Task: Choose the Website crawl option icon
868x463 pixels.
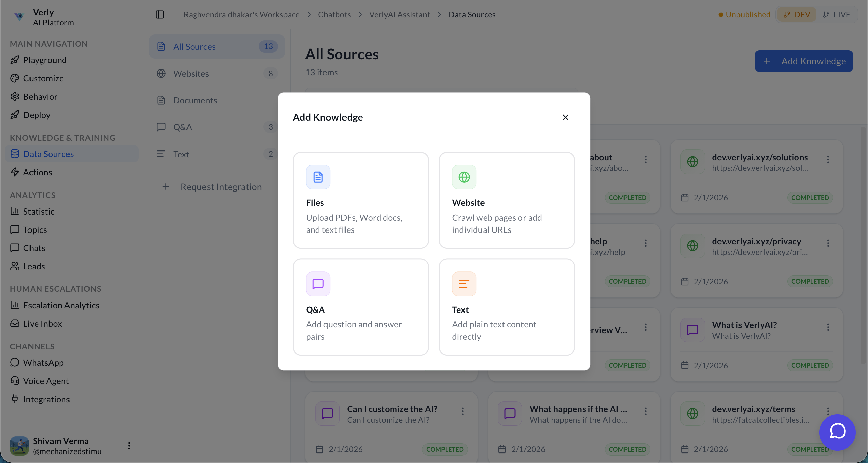Action: [x=464, y=177]
